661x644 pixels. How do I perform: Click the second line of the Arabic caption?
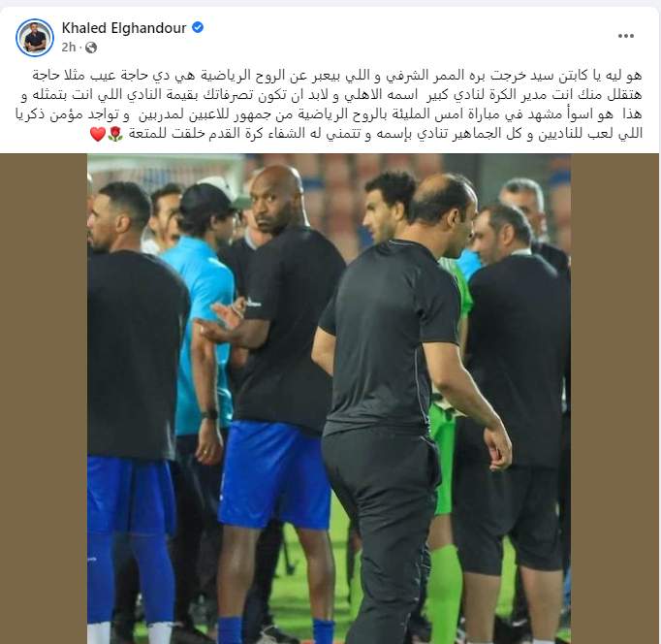click(331, 94)
